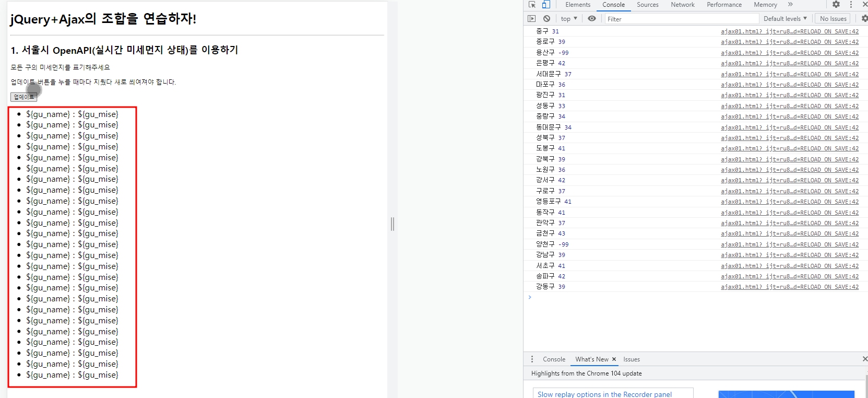The image size is (868, 398).
Task: Click the 노원구 36 log entry
Action: [551, 170]
